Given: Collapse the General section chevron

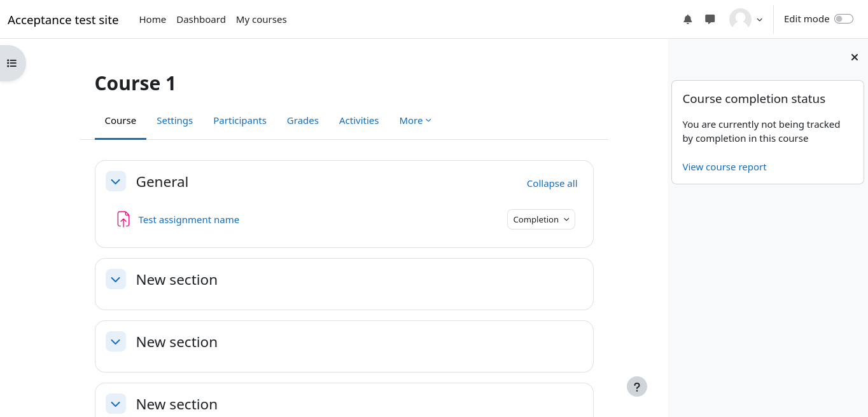Looking at the screenshot, I should pyautogui.click(x=115, y=182).
